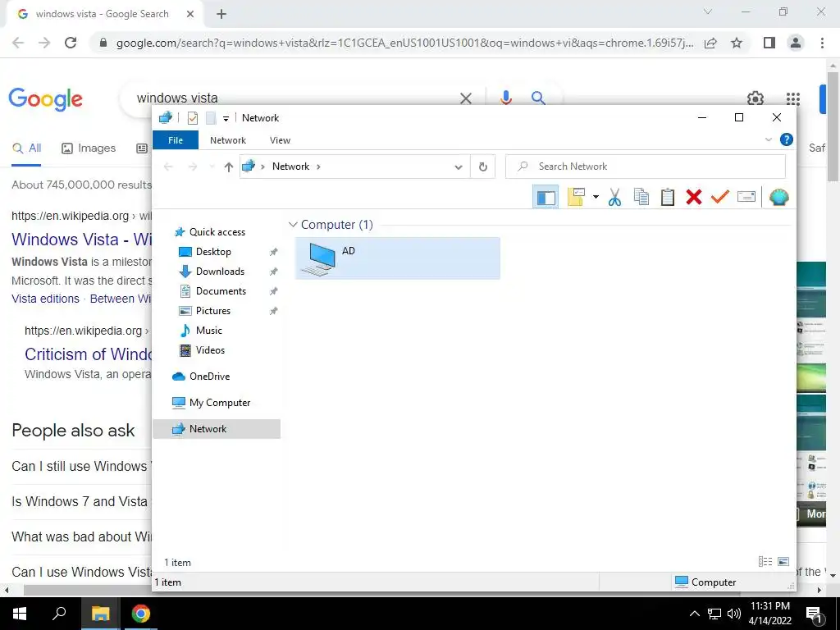
Task: Click the Classic Shell settings seashell icon
Action: [x=779, y=197]
